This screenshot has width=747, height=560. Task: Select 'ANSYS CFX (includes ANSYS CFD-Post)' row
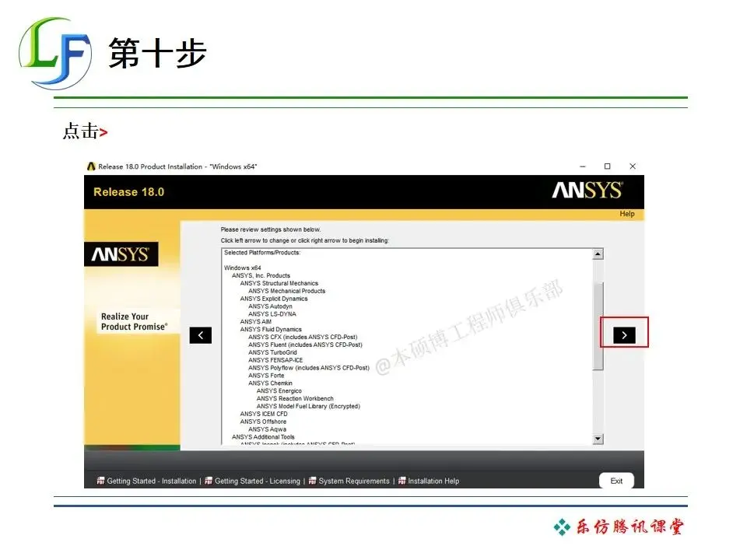coord(303,337)
